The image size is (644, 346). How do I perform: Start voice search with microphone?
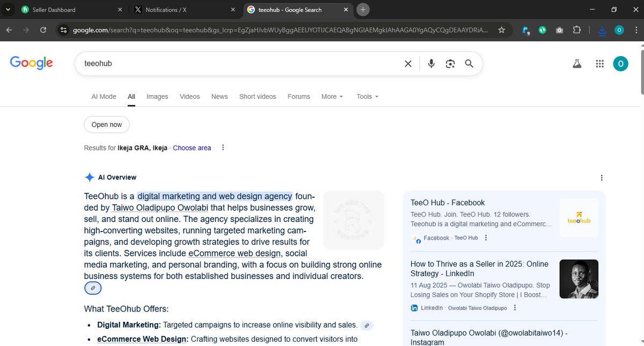pyautogui.click(x=431, y=63)
